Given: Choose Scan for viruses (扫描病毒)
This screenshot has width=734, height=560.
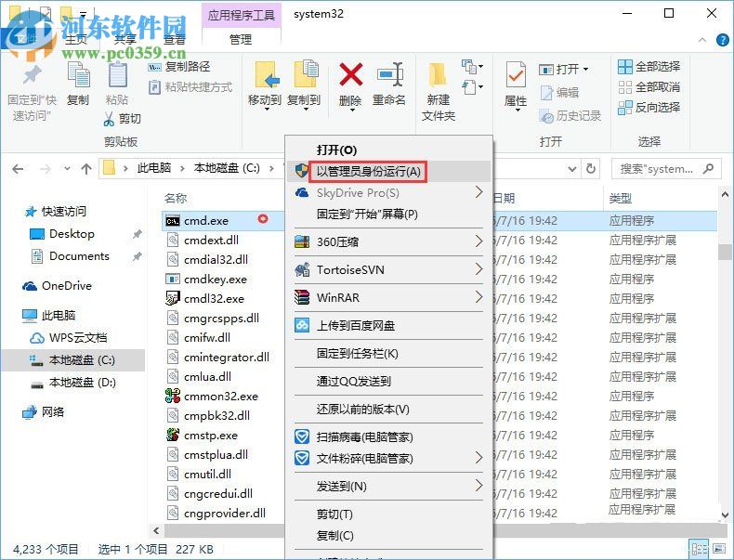Looking at the screenshot, I should click(x=364, y=437).
